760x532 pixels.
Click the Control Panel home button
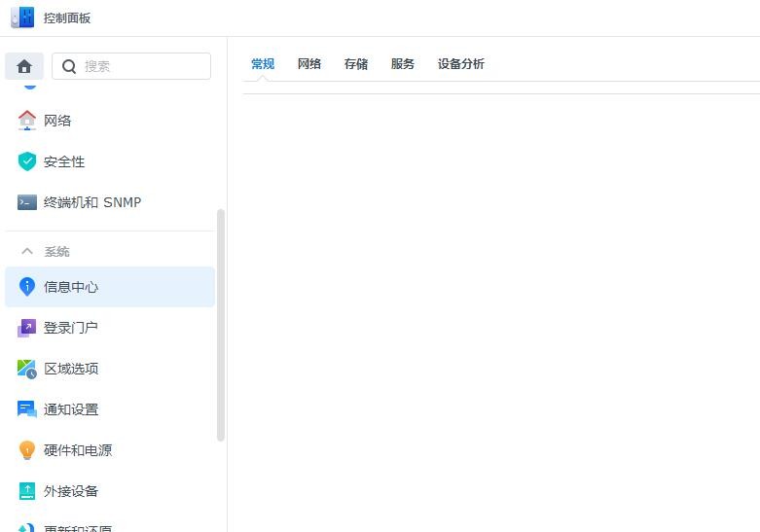[x=24, y=66]
